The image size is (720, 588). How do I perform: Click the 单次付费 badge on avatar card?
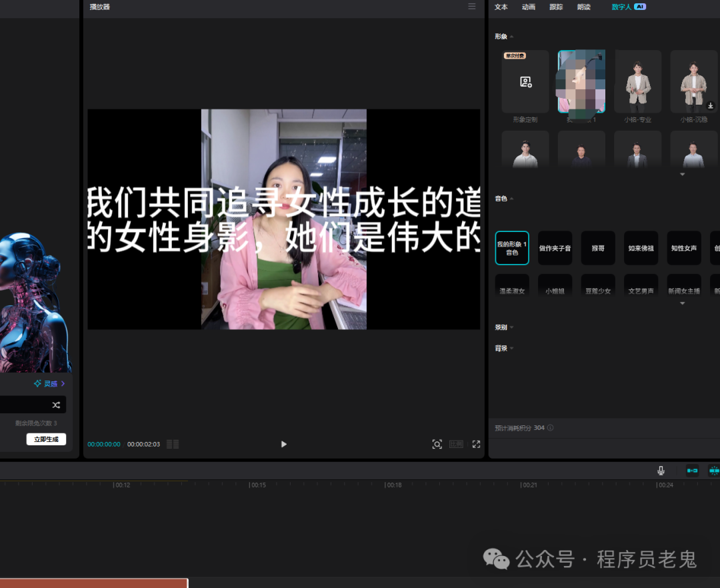(x=515, y=55)
